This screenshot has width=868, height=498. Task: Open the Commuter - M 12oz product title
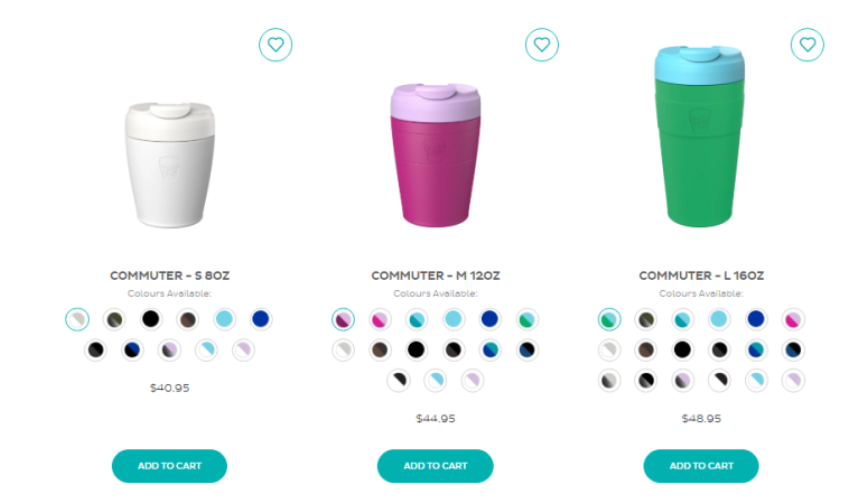[x=435, y=276]
